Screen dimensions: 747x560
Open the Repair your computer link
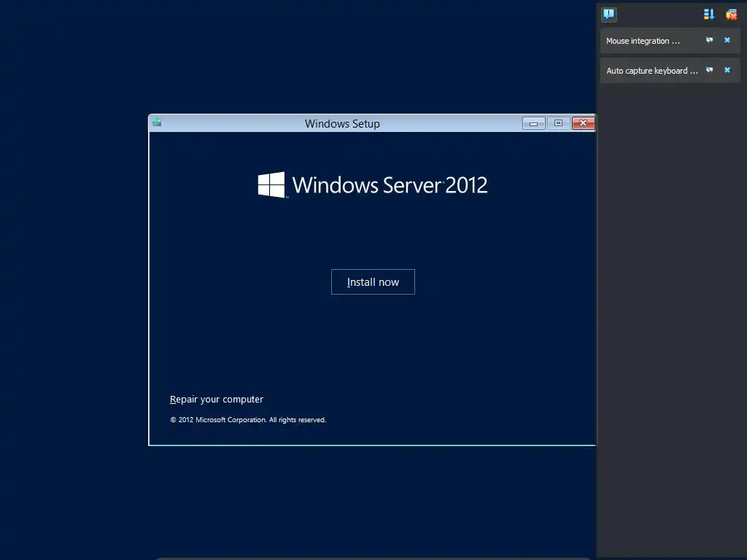(x=216, y=399)
